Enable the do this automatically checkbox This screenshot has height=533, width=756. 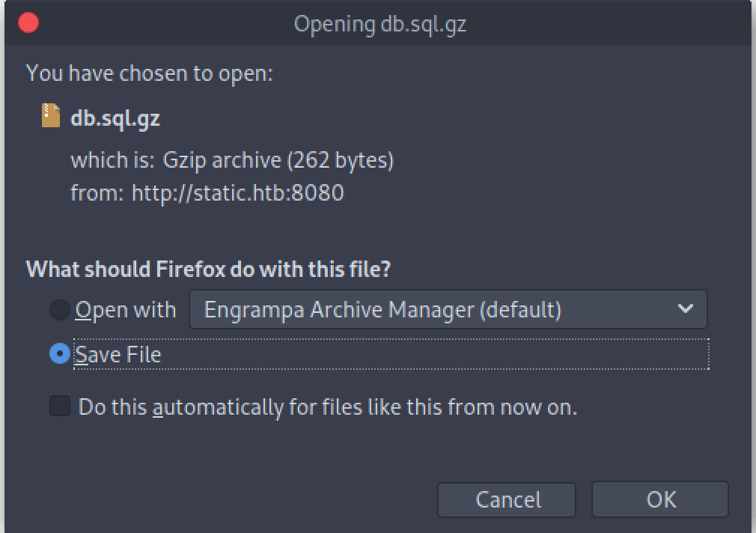click(60, 406)
